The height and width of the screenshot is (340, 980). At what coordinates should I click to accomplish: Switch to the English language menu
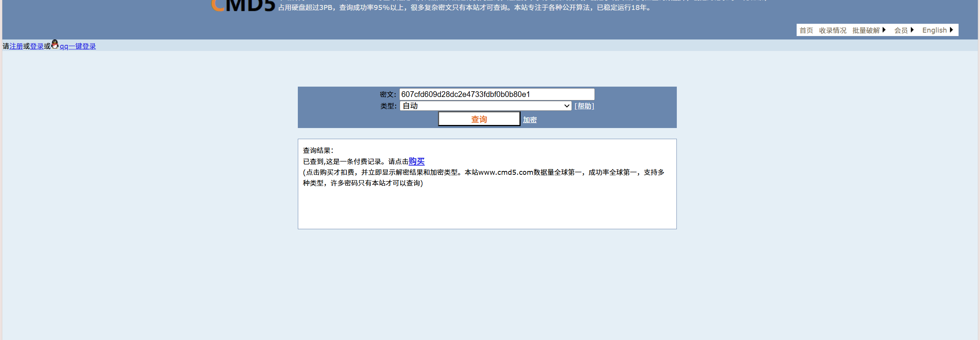938,30
